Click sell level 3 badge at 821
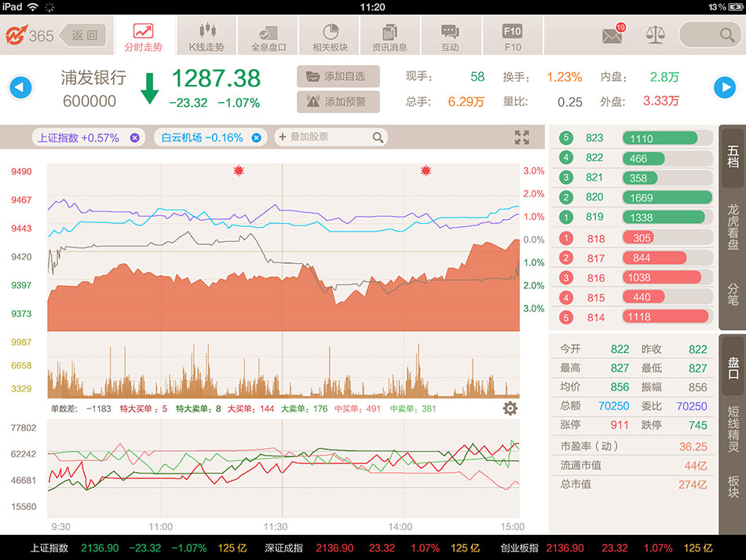746x560 pixels. click(565, 178)
